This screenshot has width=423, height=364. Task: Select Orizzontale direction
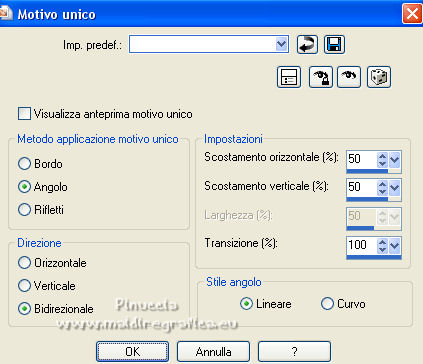pyautogui.click(x=24, y=263)
